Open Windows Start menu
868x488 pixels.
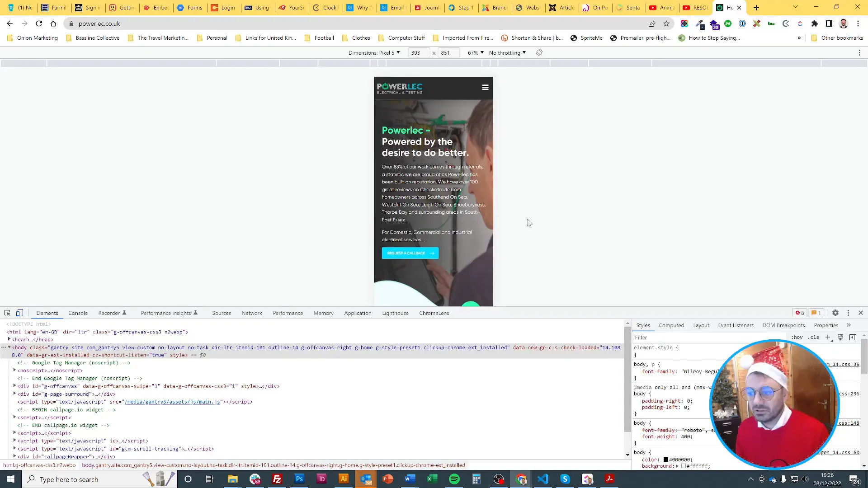pyautogui.click(x=11, y=479)
